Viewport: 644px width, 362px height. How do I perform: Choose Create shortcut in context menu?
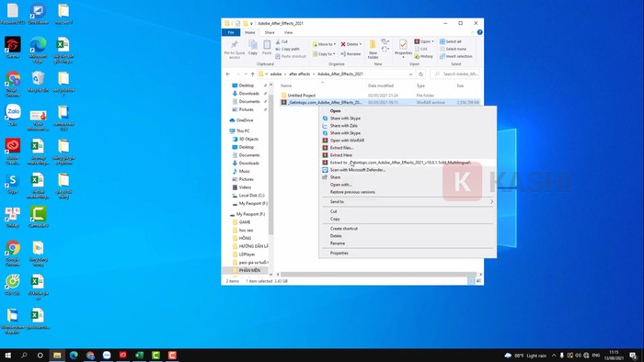point(408,229)
